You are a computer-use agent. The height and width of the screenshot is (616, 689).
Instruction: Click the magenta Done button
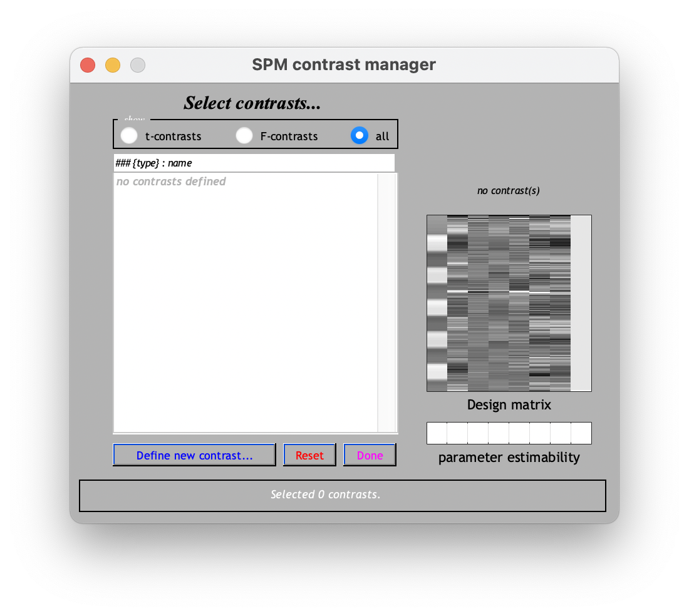point(370,455)
